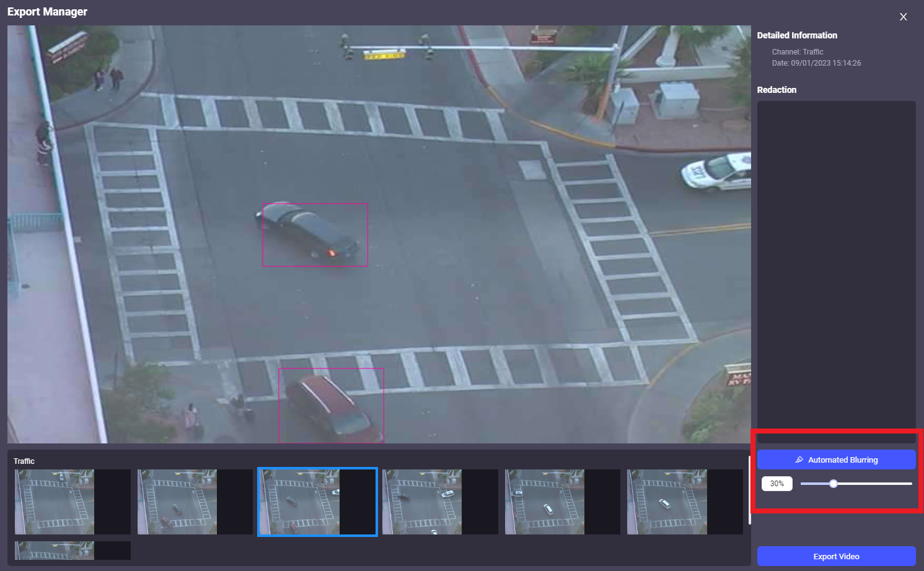Image resolution: width=924 pixels, height=571 pixels.
Task: Click the 'Traffic' label above the thumbnails
Action: (x=24, y=461)
